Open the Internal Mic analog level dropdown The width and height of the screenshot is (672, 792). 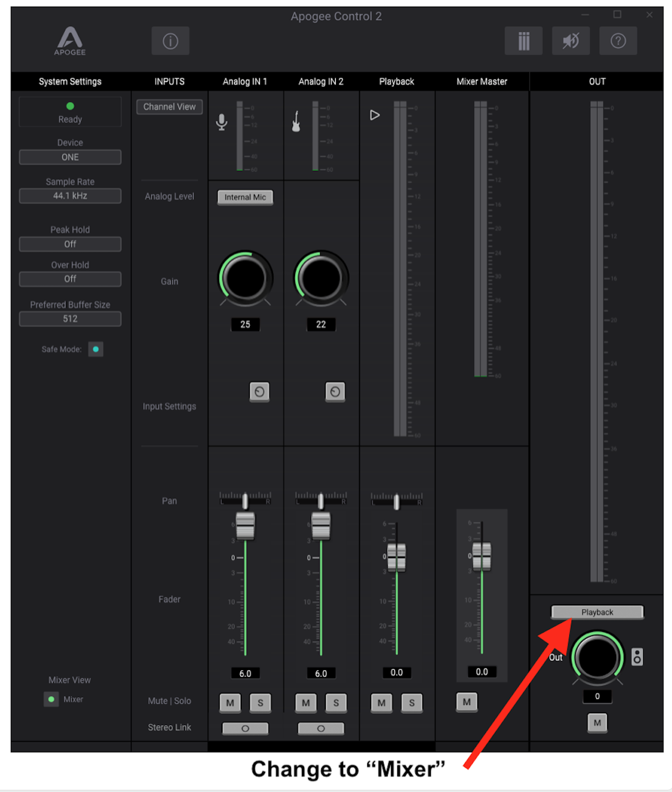click(x=245, y=197)
